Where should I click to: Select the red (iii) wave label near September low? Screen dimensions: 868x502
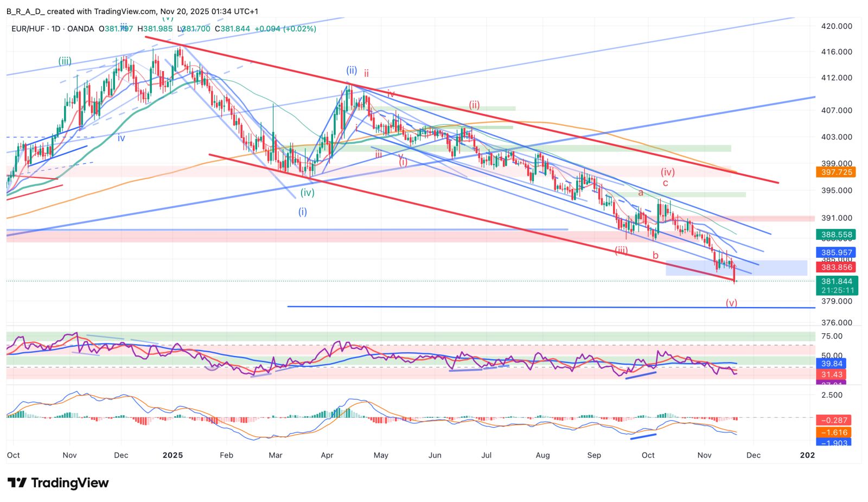point(621,250)
